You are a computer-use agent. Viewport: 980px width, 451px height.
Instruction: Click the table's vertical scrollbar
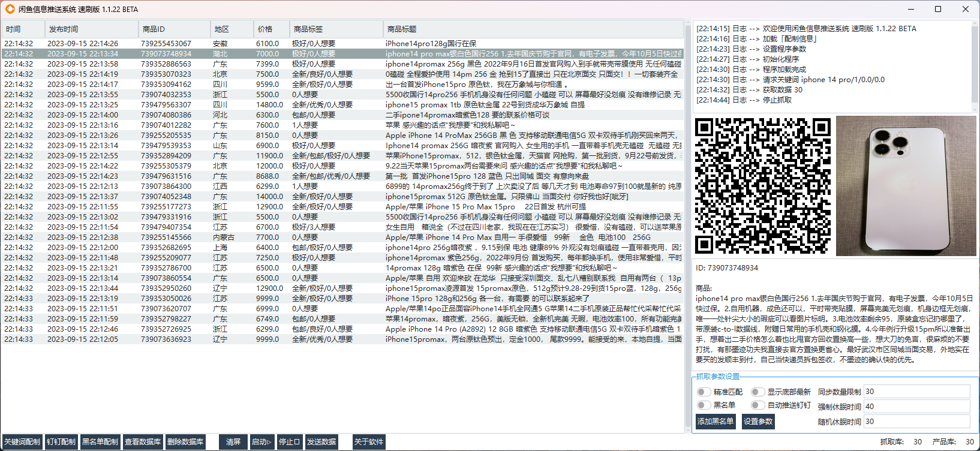click(x=688, y=226)
